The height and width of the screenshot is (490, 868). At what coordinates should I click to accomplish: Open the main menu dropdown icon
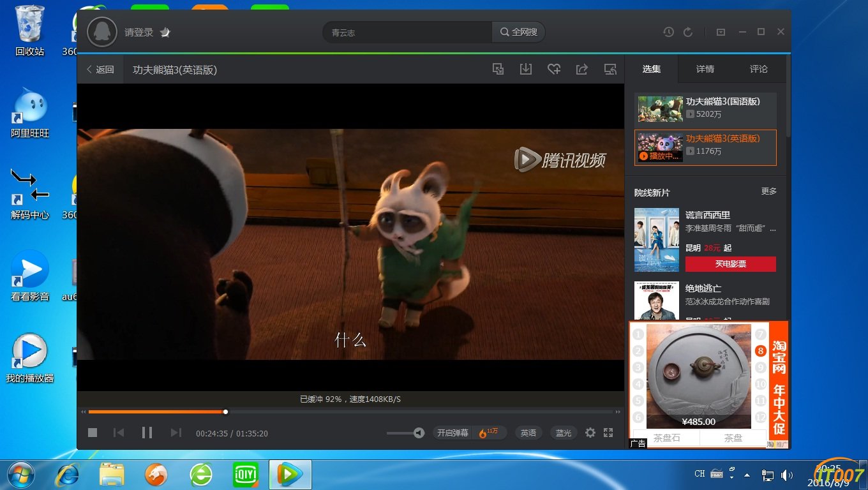[x=721, y=32]
